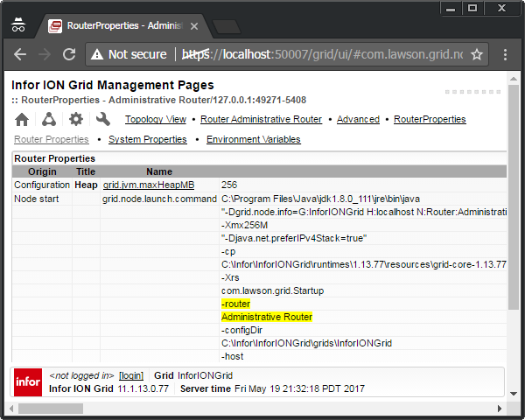525x420 pixels.
Task: Click the wrench advanced tools icon
Action: point(103,119)
